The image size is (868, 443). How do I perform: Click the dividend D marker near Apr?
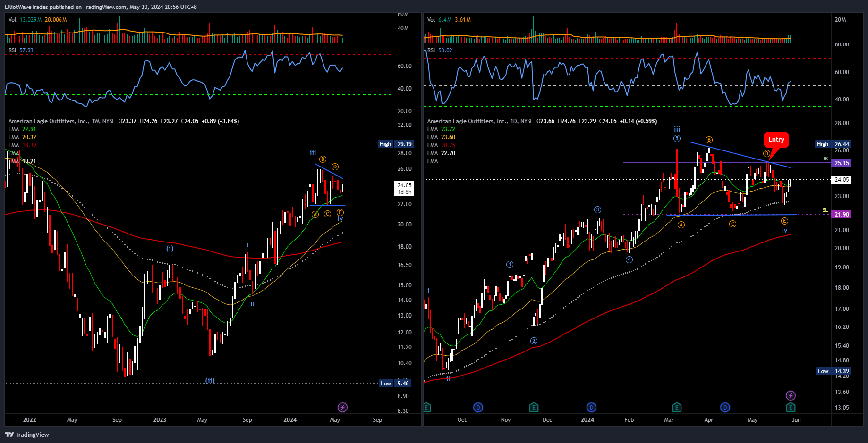click(725, 407)
